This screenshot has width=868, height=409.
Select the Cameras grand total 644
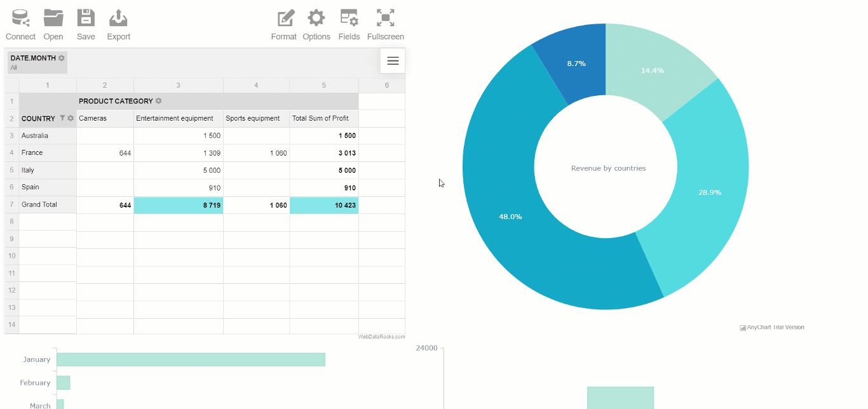click(105, 205)
